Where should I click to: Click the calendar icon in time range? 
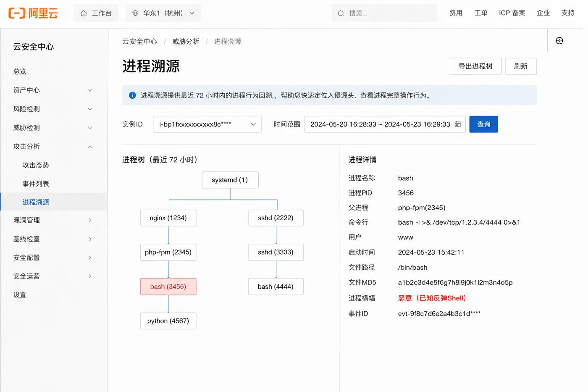[x=458, y=124]
